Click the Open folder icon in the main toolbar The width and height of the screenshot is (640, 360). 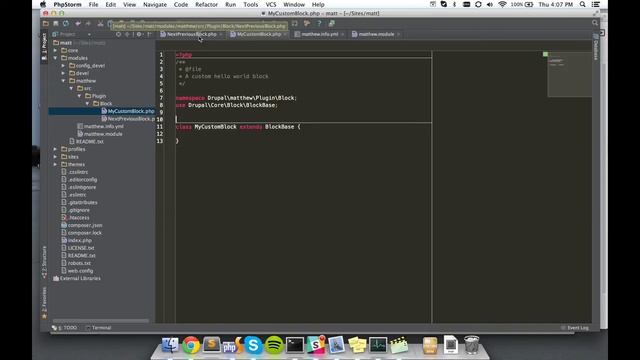pos(46,24)
